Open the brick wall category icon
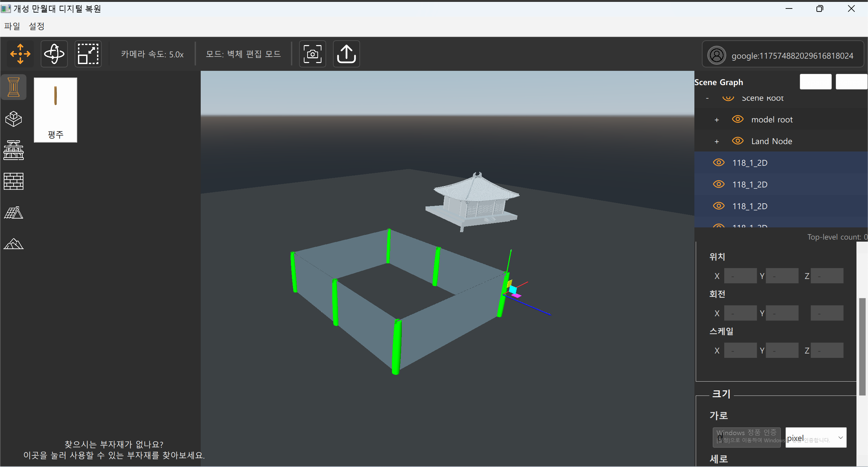 tap(14, 181)
